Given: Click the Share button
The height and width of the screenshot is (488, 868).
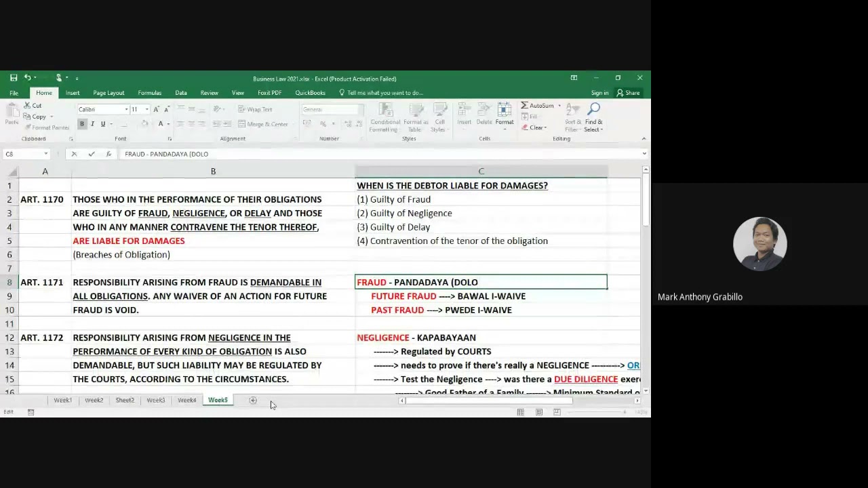Looking at the screenshot, I should (628, 93).
